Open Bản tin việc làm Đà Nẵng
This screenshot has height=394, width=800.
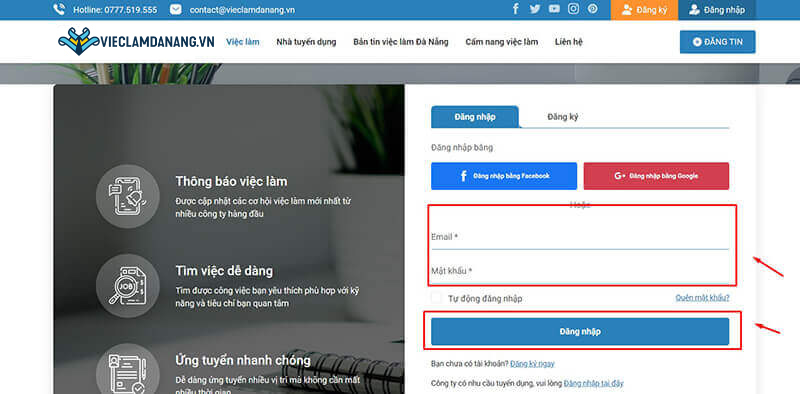pos(401,42)
